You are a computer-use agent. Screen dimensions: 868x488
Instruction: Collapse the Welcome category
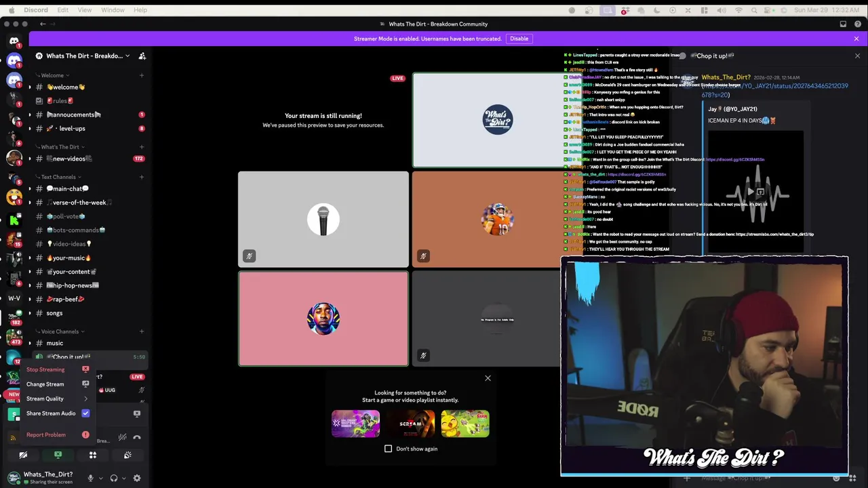point(52,75)
